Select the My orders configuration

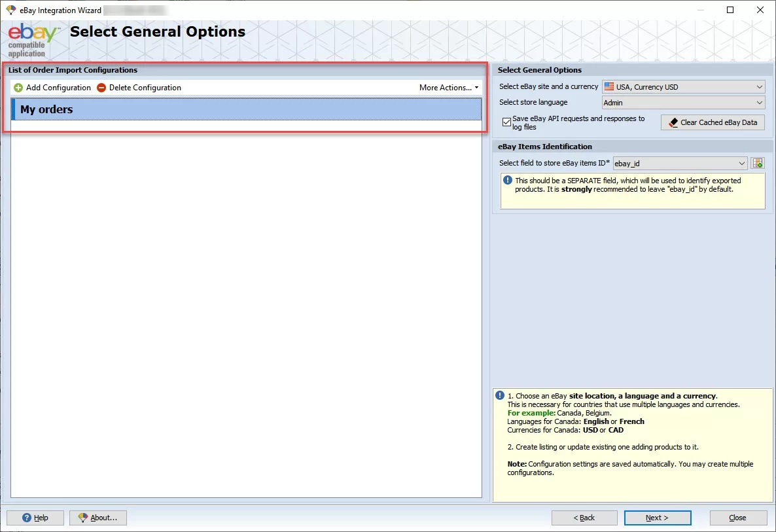(x=247, y=109)
